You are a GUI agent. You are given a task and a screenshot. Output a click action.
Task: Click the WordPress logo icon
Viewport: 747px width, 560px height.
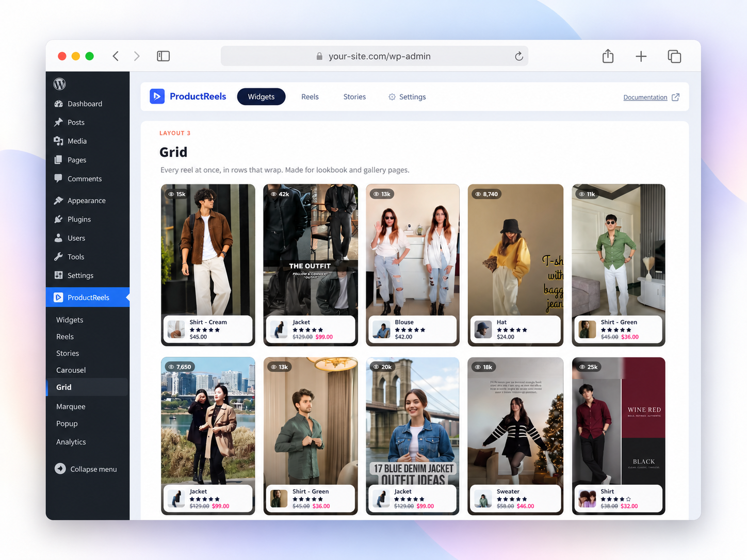point(59,84)
